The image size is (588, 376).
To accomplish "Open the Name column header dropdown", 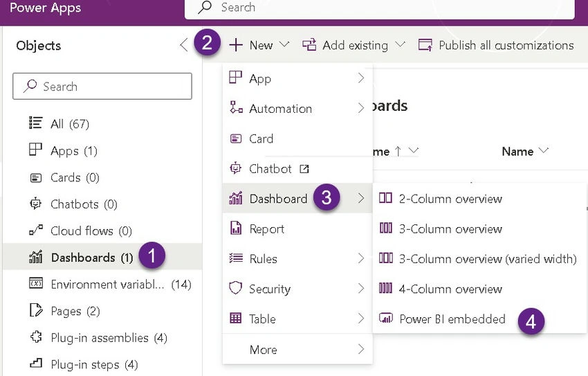I will click(x=543, y=151).
